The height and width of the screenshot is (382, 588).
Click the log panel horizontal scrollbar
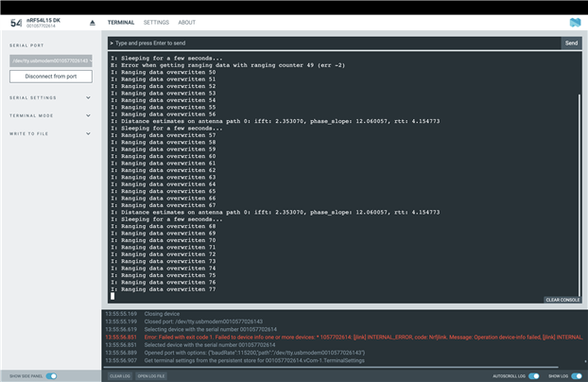click(331, 367)
